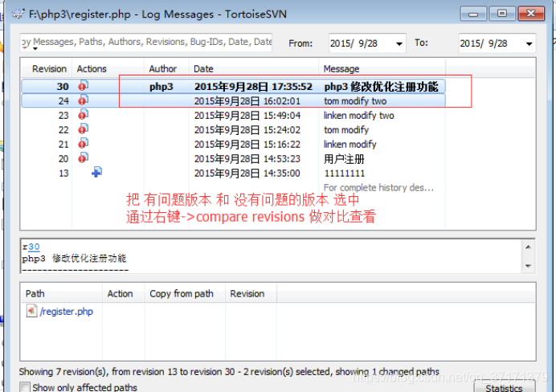The image size is (556, 392).
Task: Select revision 21 row number
Action: point(63,145)
